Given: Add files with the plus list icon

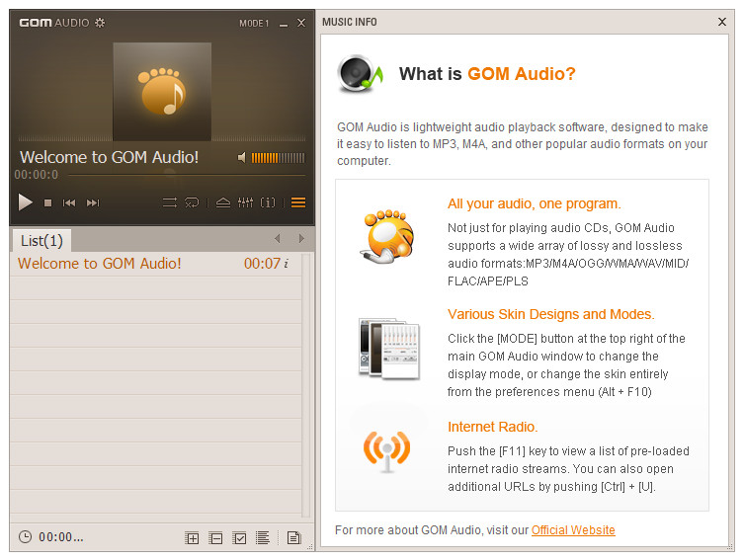Looking at the screenshot, I should pyautogui.click(x=192, y=537).
